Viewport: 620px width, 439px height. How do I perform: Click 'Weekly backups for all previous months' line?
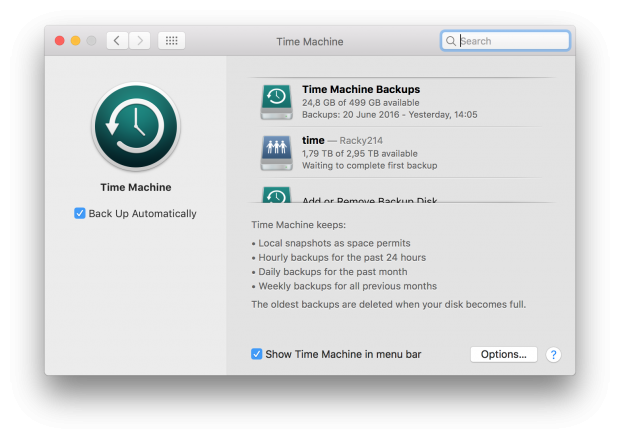pos(348,286)
